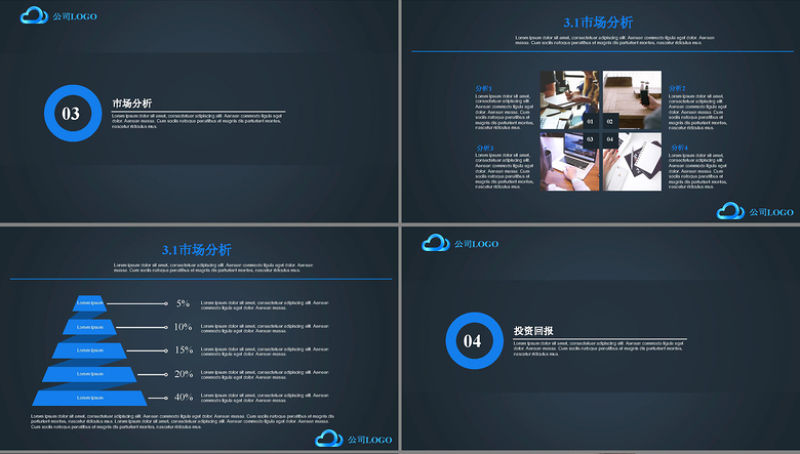This screenshot has width=800, height=454.
Task: Click the top-left photo in the image grid
Action: [x=568, y=98]
